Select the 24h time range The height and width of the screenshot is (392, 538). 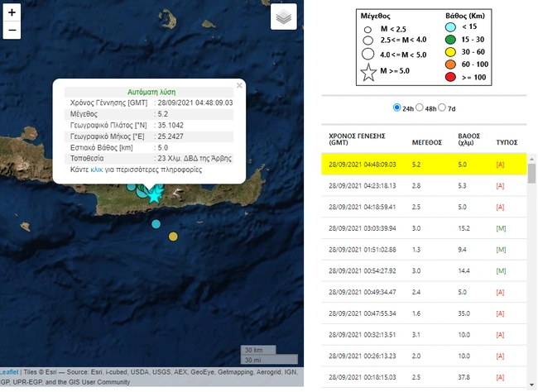(x=396, y=108)
